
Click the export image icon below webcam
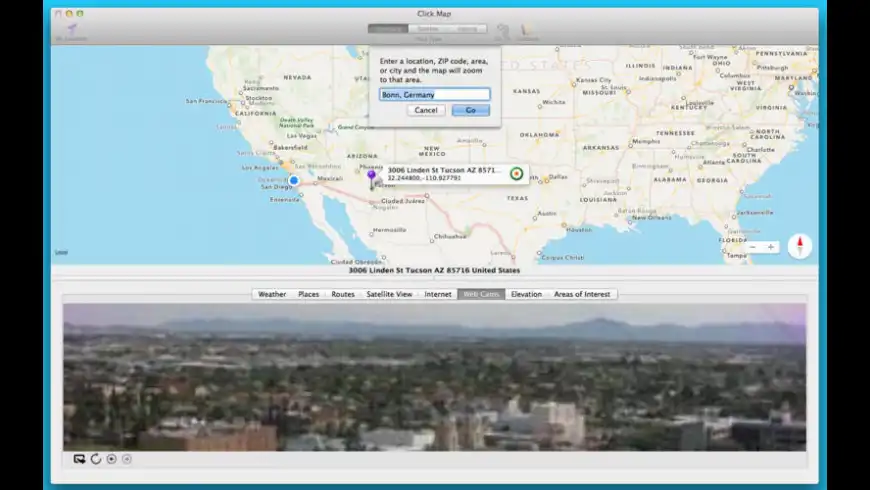click(79, 459)
